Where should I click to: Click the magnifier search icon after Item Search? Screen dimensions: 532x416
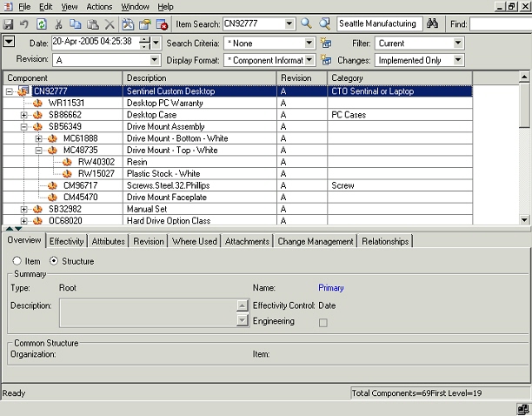306,23
